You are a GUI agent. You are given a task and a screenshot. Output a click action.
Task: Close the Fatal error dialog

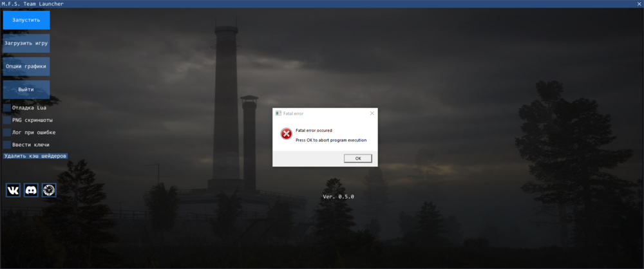[x=372, y=113]
